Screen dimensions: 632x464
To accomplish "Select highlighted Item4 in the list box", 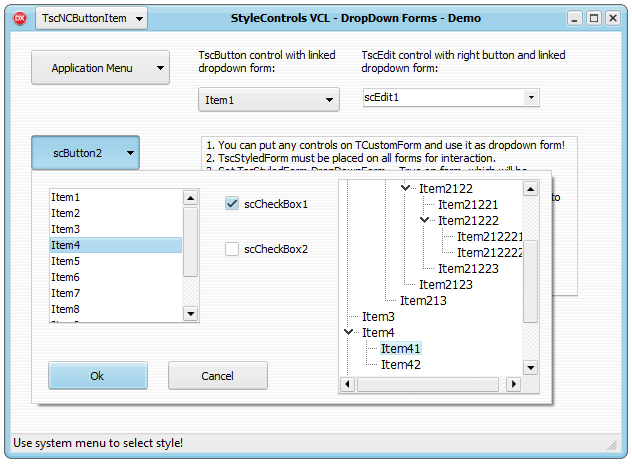I will coord(116,245).
